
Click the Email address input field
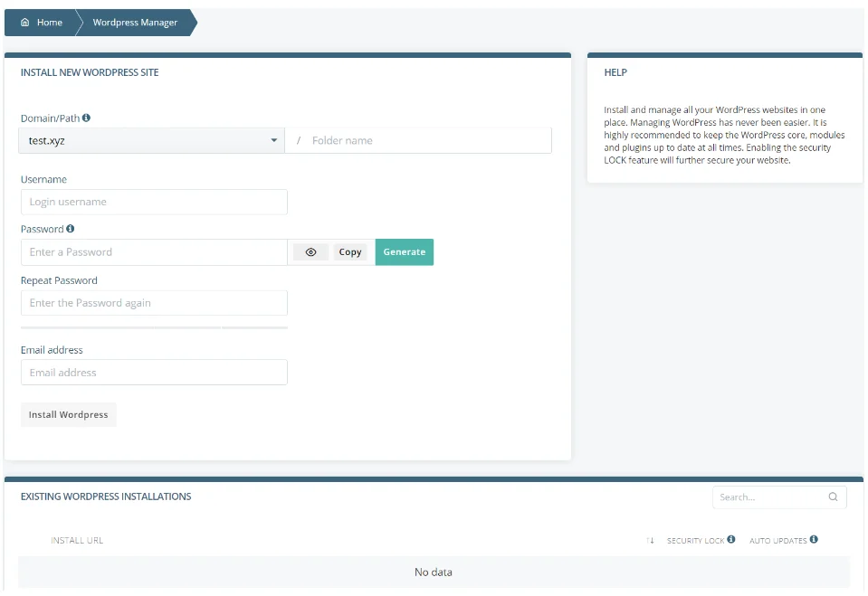(x=154, y=372)
